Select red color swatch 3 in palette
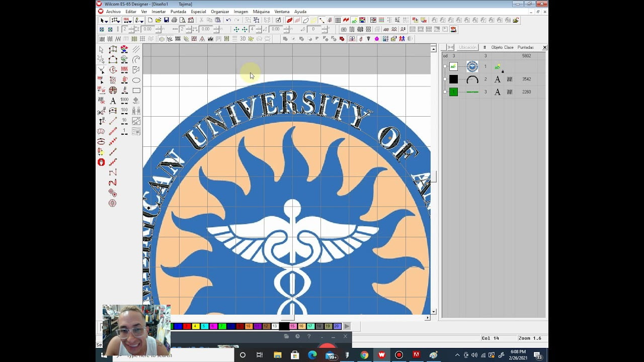 point(187,326)
